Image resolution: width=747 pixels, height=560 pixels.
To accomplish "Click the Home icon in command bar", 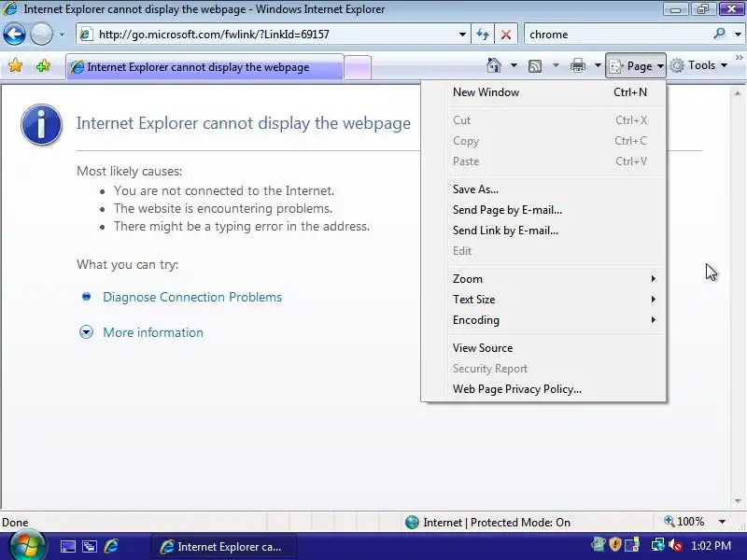I will [494, 65].
